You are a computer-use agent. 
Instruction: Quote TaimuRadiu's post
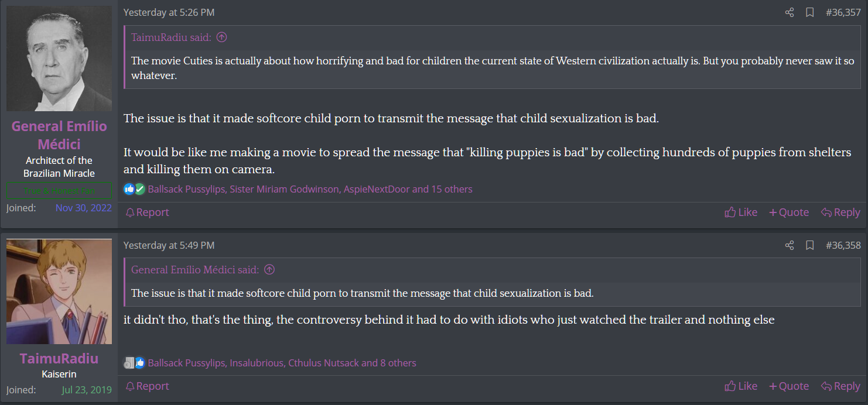coord(789,386)
